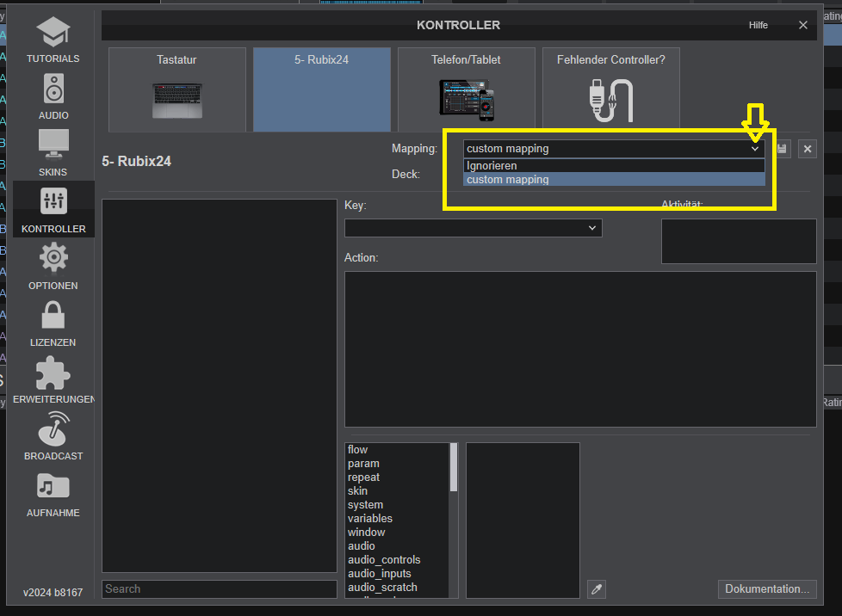The width and height of the screenshot is (842, 616).
Task: Click the key mappings list panel
Action: pyautogui.click(x=219, y=385)
